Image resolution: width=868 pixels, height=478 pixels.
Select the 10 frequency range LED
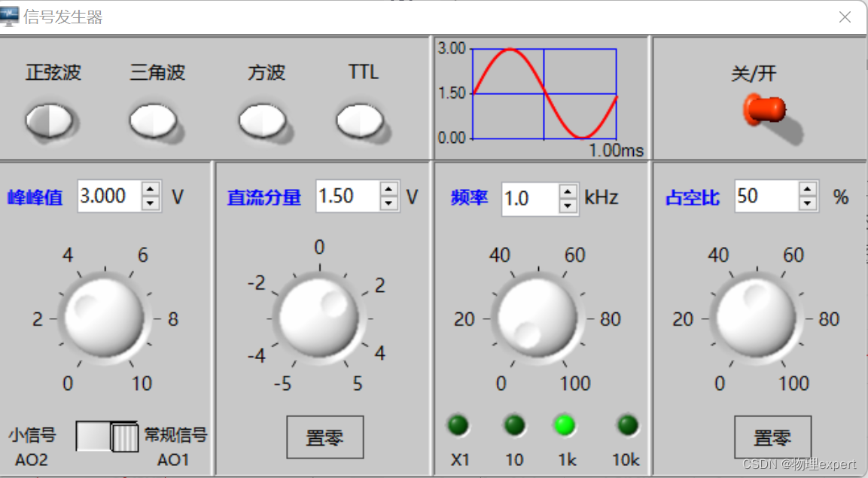tap(515, 425)
